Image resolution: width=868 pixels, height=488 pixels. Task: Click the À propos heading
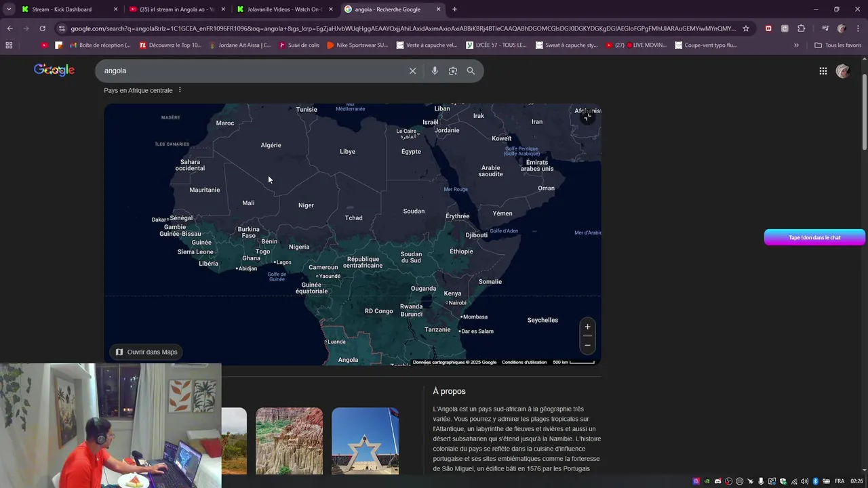[449, 391]
